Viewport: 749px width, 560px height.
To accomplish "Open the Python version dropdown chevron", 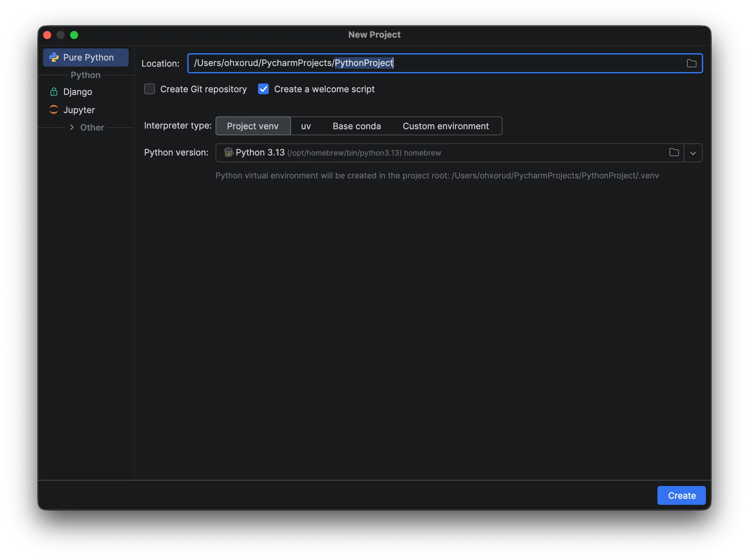I will [693, 152].
